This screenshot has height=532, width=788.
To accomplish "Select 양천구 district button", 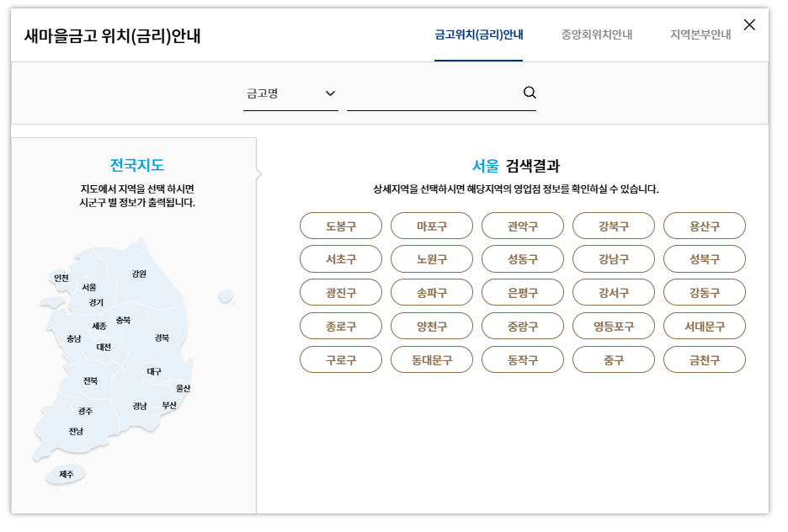I will [x=432, y=326].
